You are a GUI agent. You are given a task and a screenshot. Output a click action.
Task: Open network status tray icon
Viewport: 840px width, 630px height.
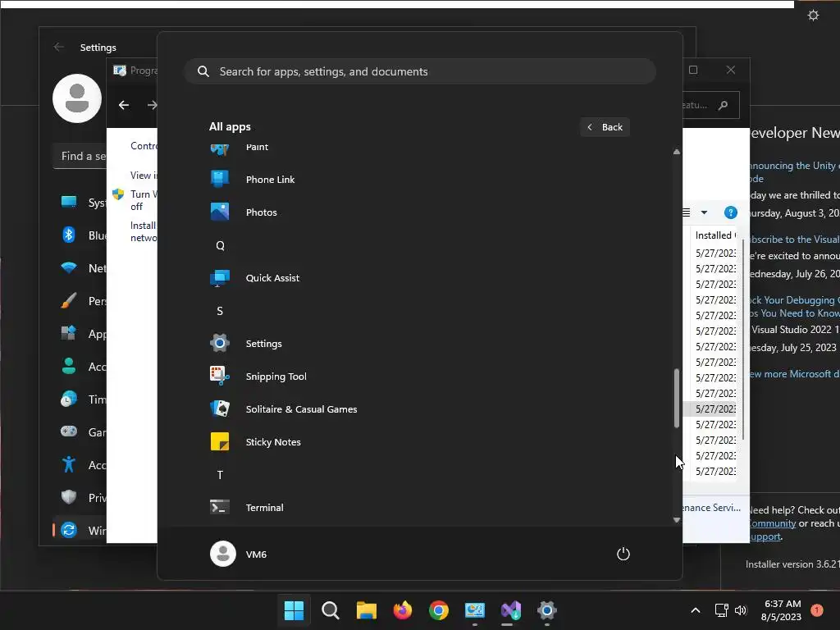tap(721, 610)
